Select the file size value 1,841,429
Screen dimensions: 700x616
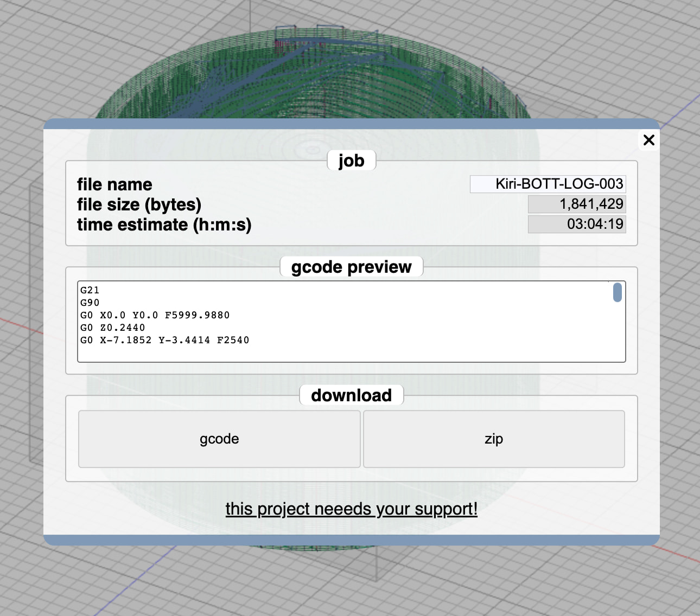[x=577, y=204]
